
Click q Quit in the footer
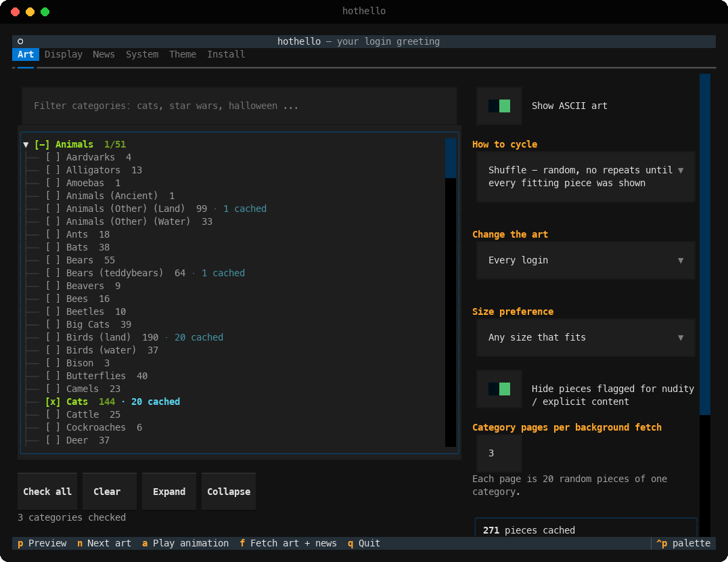[x=364, y=543]
